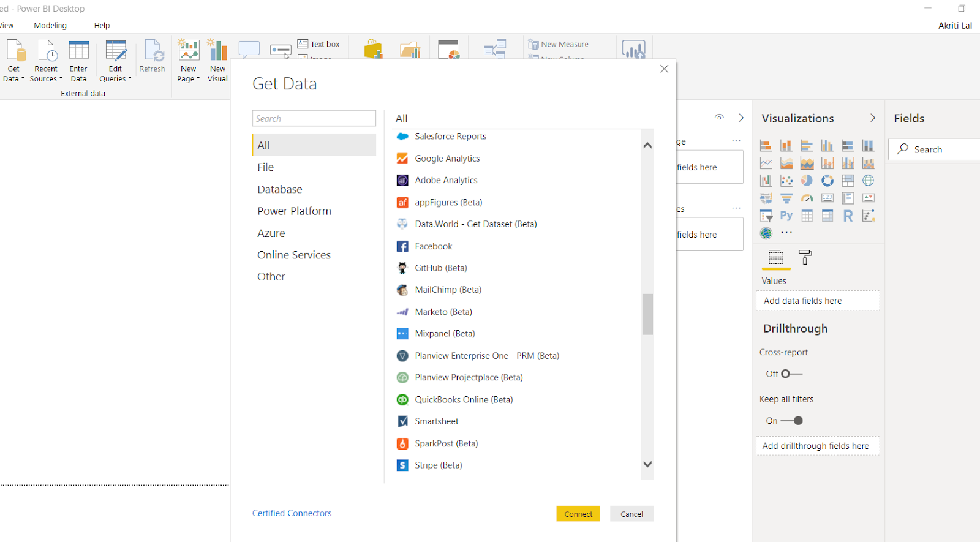980x542 pixels.
Task: Click the Enter Data ribbon icon
Action: 78,60
